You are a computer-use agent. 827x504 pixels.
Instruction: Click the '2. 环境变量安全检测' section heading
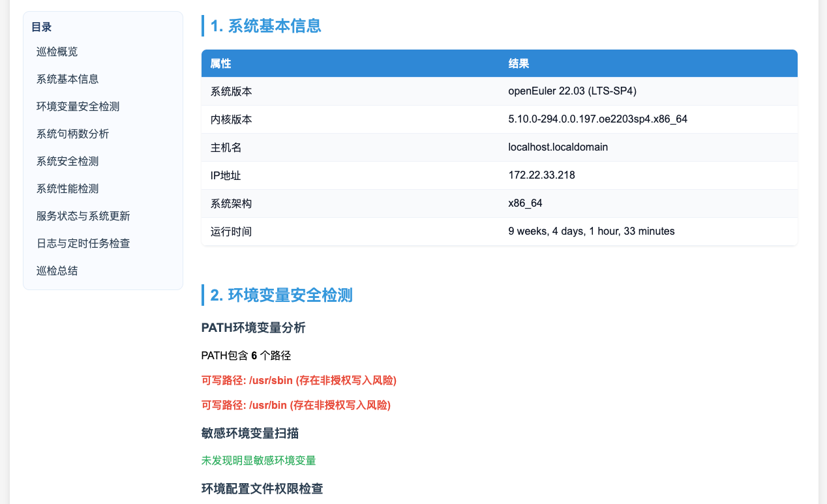coord(281,295)
